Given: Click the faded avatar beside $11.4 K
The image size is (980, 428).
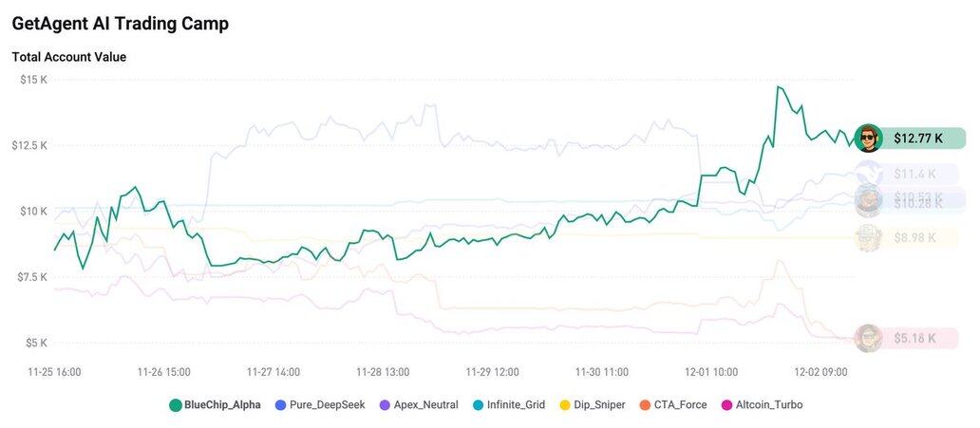Looking at the screenshot, I should click(x=868, y=174).
